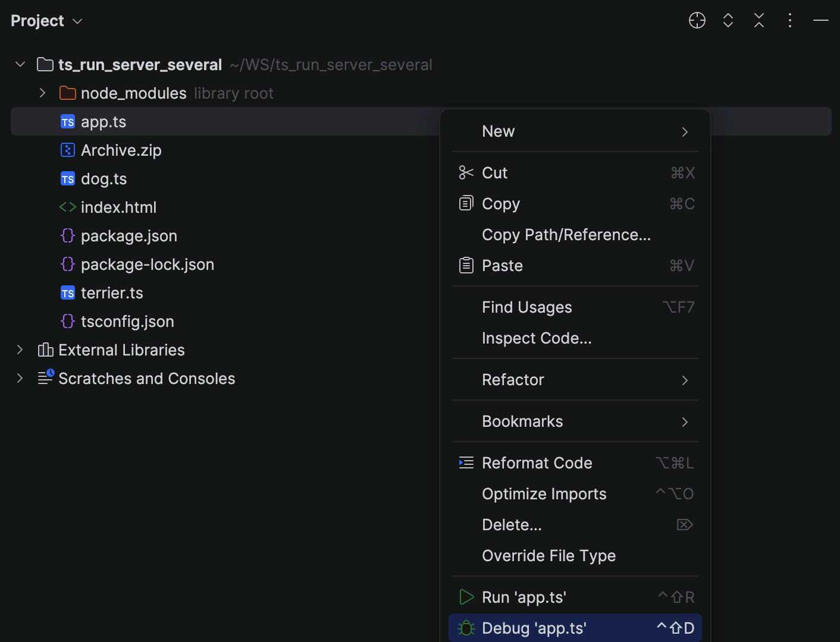Click the HTML icon next to index.html
This screenshot has width=840, height=642.
67,207
